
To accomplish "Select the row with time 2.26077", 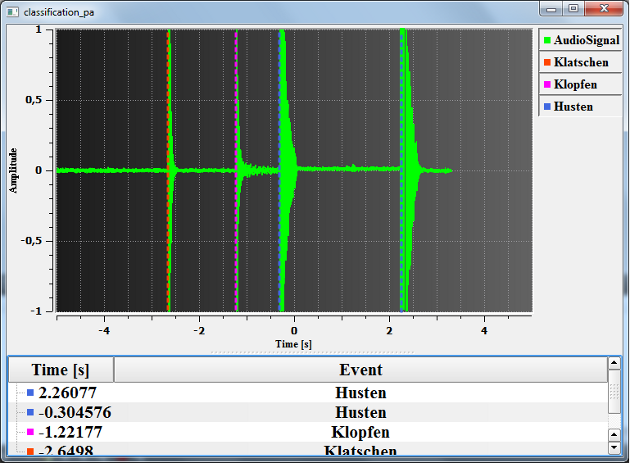I will pyautogui.click(x=308, y=393).
